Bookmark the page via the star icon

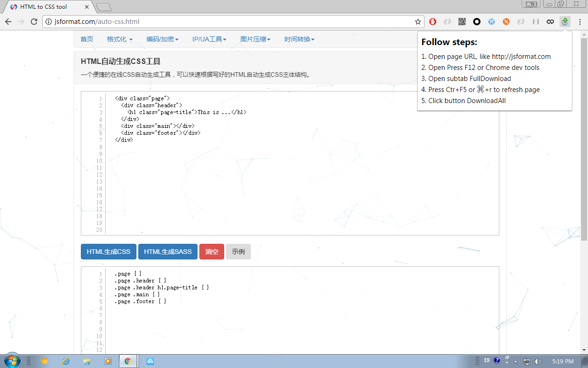pos(418,21)
